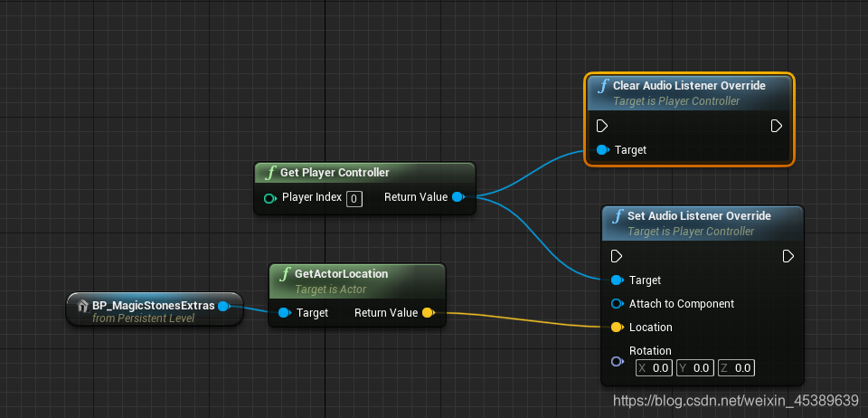Select Get Player Controller node title
This screenshot has height=418, width=868.
335,173
